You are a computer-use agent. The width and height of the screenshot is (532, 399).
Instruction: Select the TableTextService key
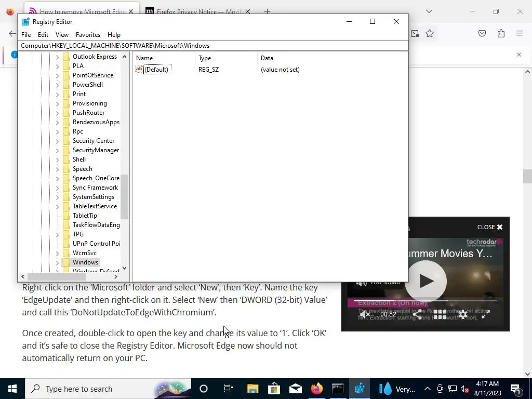[95, 206]
